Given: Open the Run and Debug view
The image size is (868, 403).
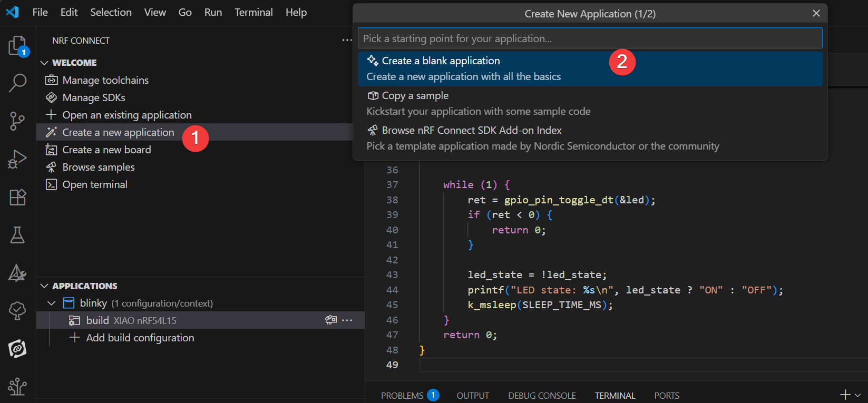Looking at the screenshot, I should [x=17, y=159].
